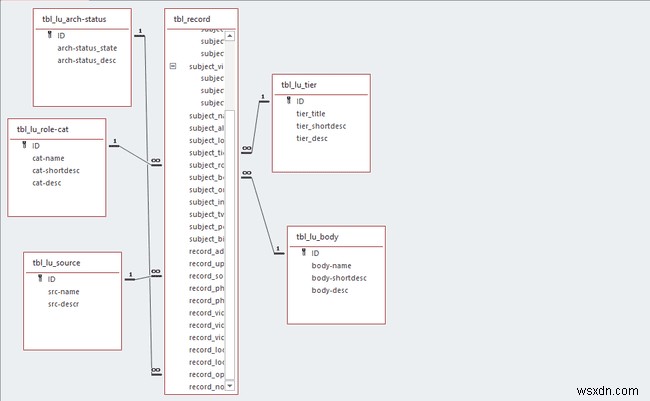This screenshot has width=650, height=401.
Task: Click the primary key icon in tbl_lu_role-cat
Action: (24, 145)
